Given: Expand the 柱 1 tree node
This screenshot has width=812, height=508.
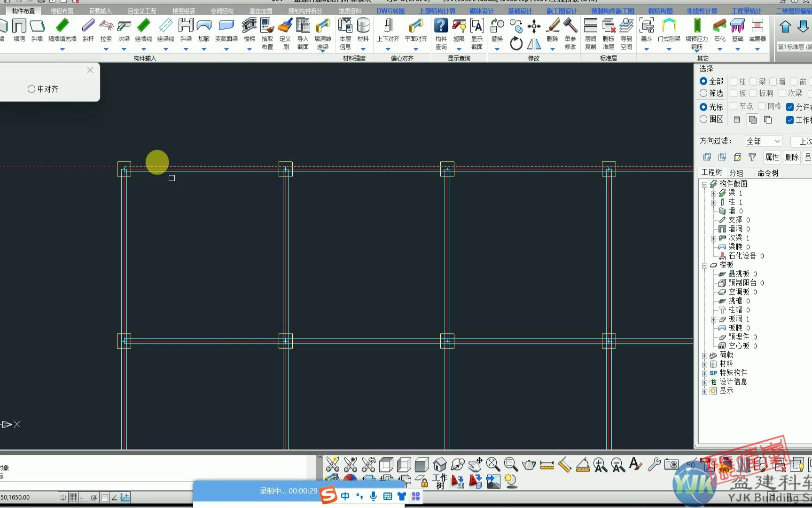Looking at the screenshot, I should (x=714, y=202).
